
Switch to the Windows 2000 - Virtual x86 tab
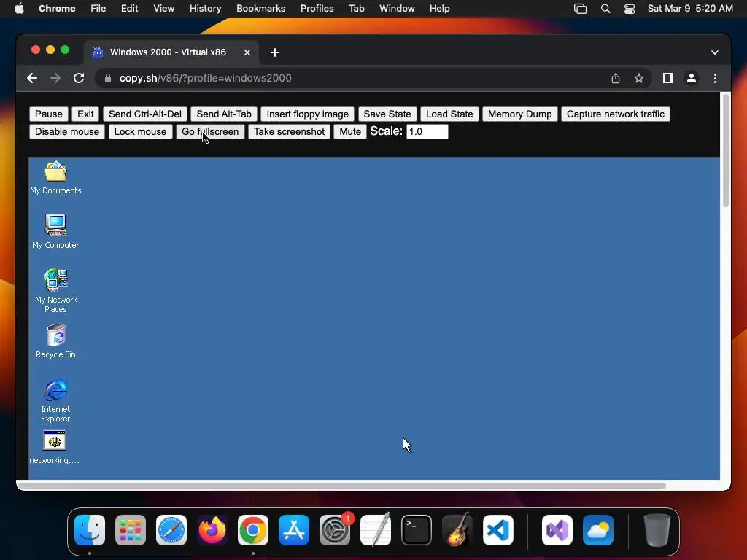168,52
